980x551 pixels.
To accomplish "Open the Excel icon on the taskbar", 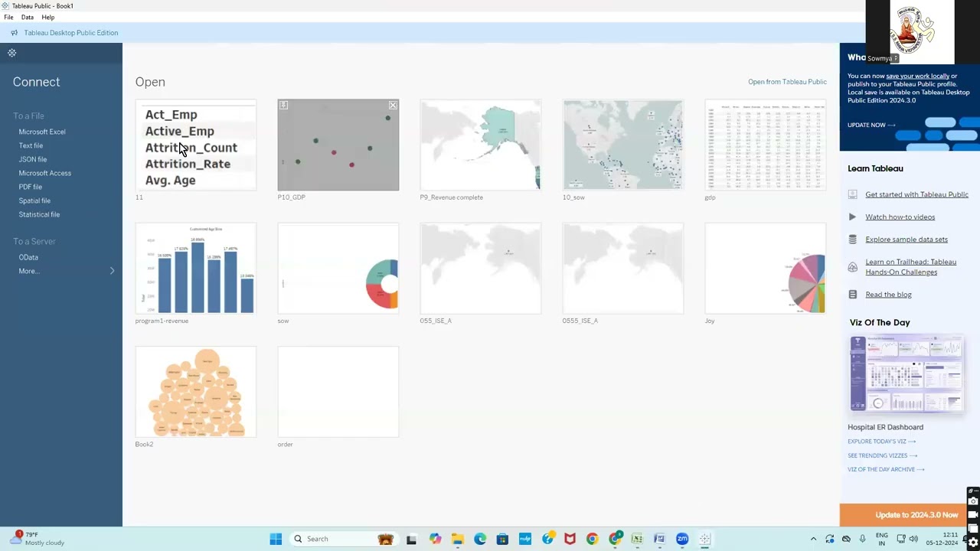I will [x=637, y=539].
